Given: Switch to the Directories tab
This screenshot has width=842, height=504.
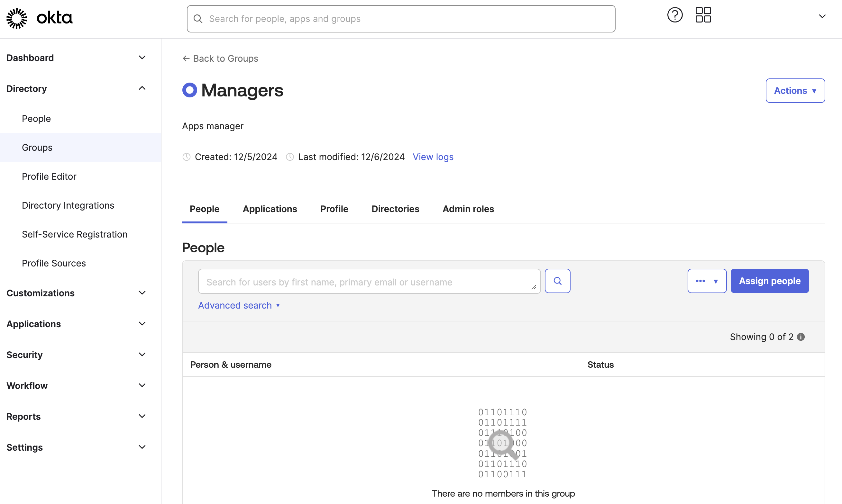Looking at the screenshot, I should click(395, 209).
